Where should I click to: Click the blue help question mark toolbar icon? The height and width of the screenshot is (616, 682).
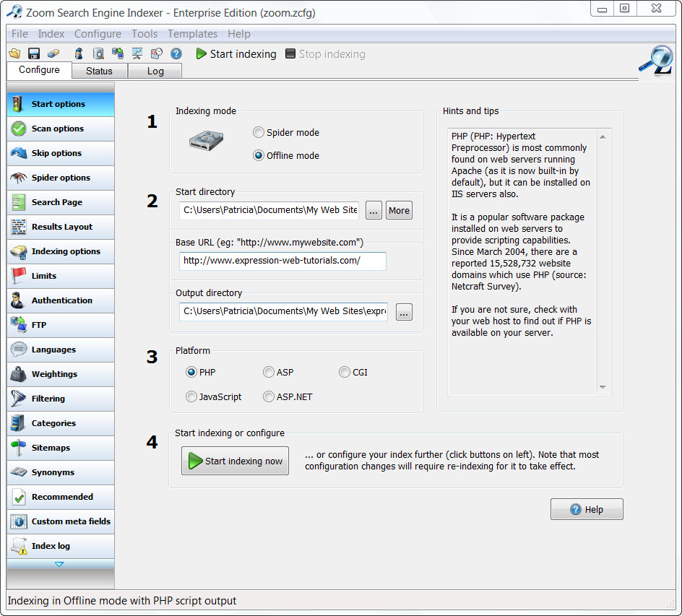click(176, 53)
